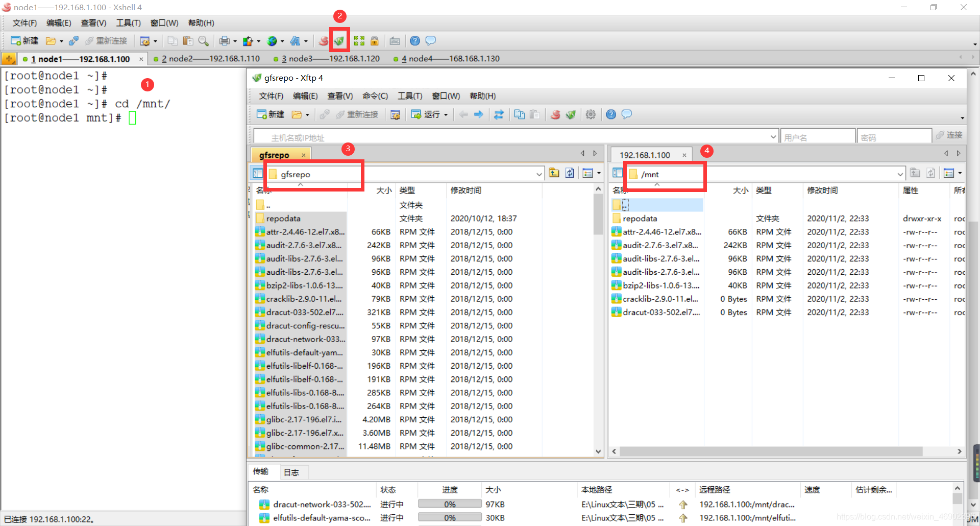Toggle Xshell full screen grid icon
Viewport: 980px width, 526px height.
pos(359,41)
